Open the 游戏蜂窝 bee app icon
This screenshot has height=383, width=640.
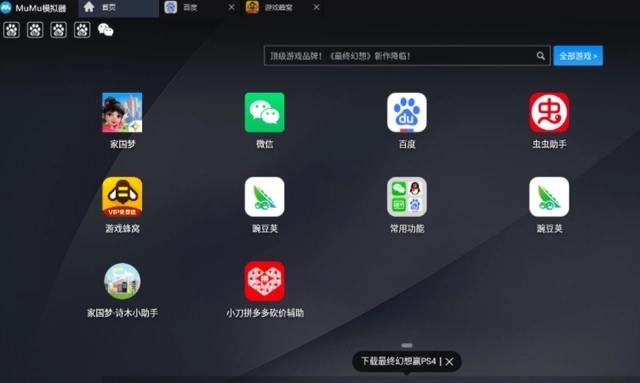[122, 197]
